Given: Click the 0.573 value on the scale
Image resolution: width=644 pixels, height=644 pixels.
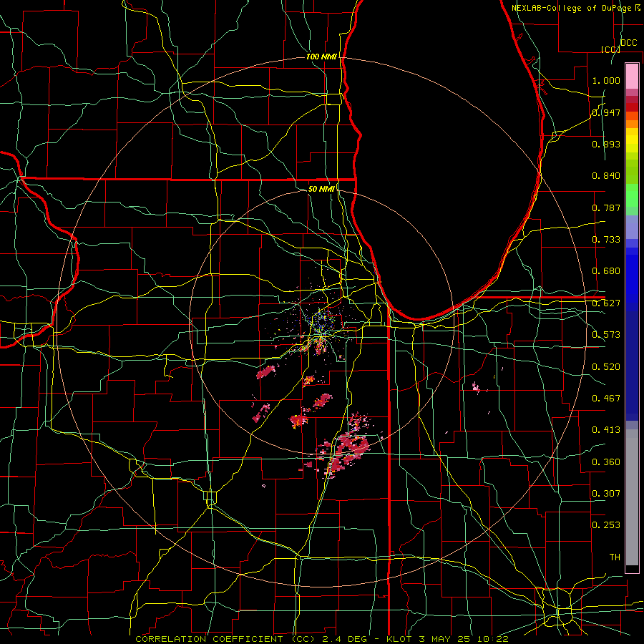Looking at the screenshot, I should point(606,335).
